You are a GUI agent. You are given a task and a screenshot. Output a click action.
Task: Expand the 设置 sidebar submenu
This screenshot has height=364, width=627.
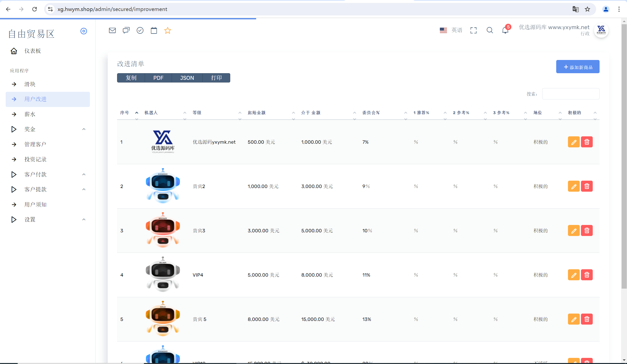tap(48, 220)
